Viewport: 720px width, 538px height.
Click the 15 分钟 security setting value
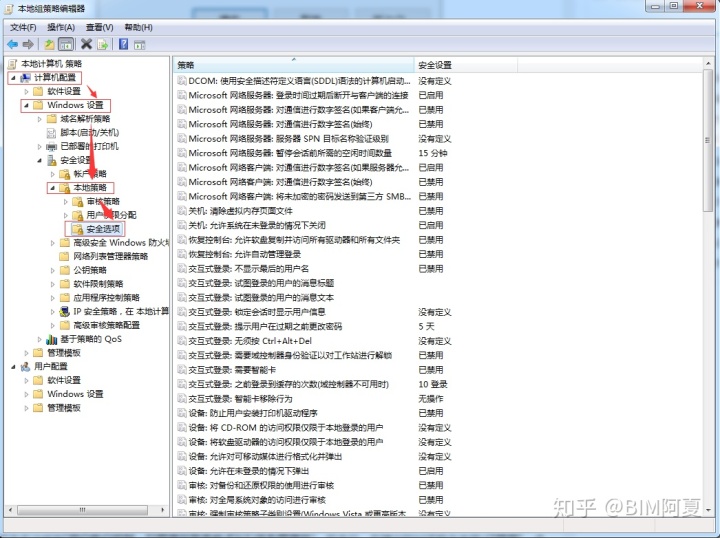433,153
